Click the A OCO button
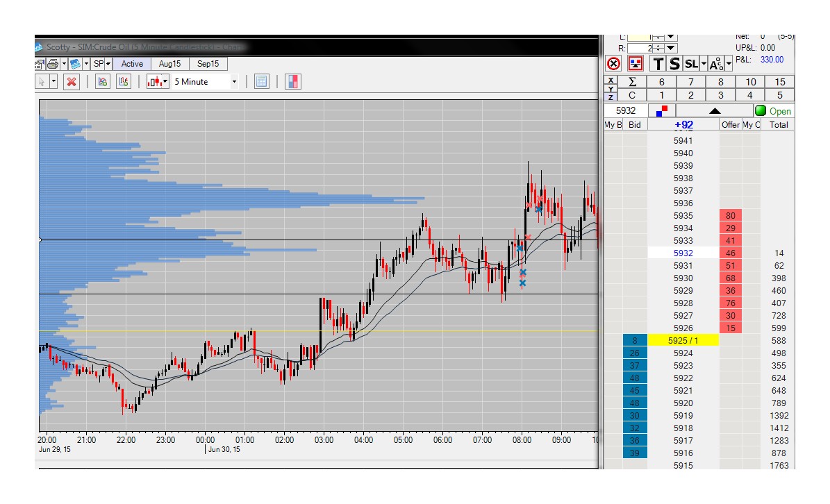Screen dimensions: 830x504 coord(716,64)
